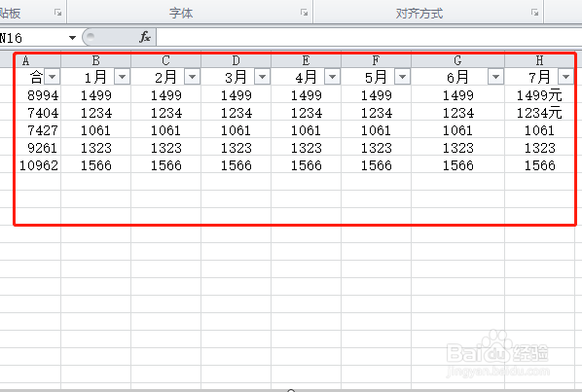Open the 2月 filter dropdown
The height and width of the screenshot is (392, 582).
coord(193,77)
